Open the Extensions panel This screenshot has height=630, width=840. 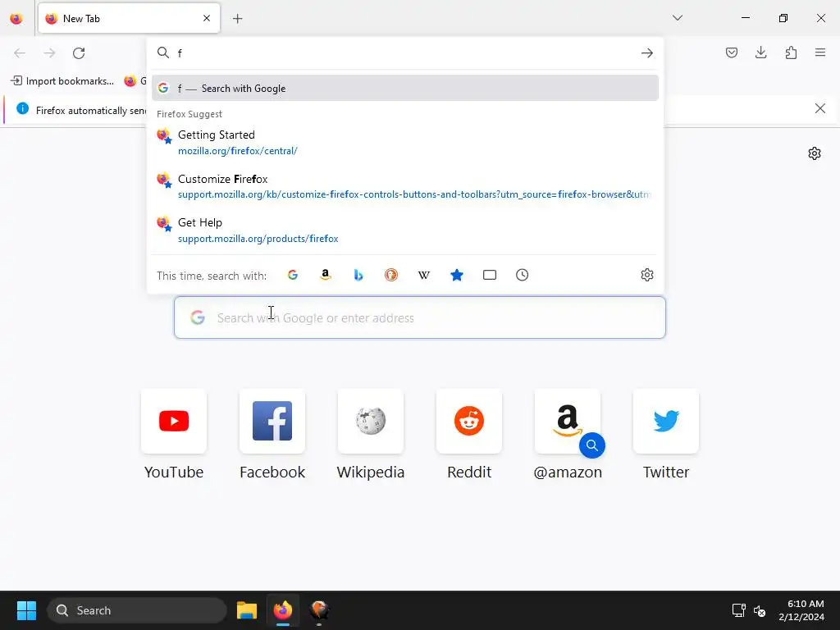click(791, 52)
